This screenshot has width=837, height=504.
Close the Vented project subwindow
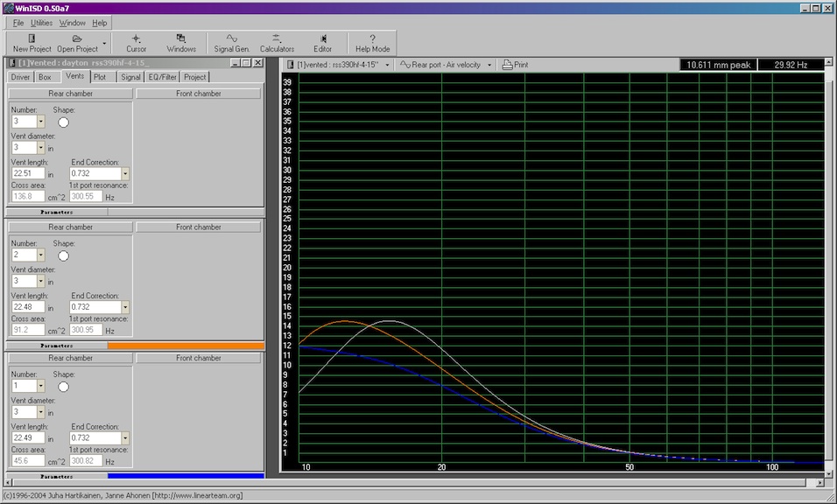click(257, 63)
